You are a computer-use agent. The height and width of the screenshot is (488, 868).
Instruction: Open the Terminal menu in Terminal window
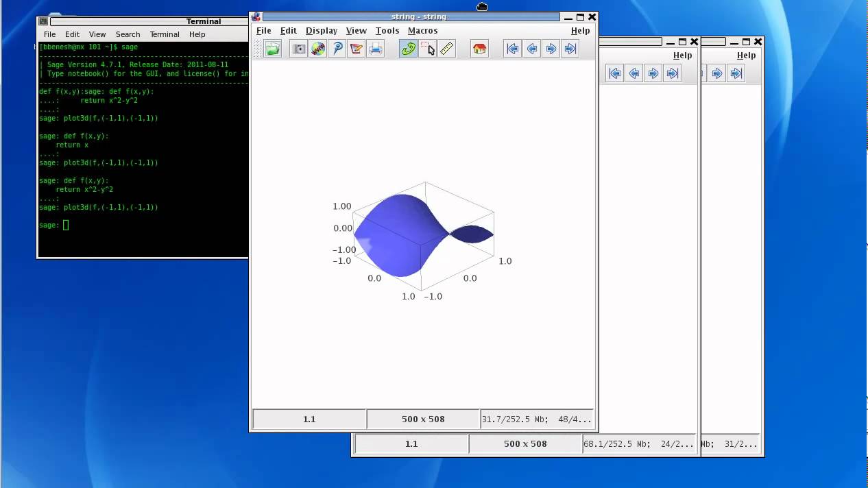pyautogui.click(x=165, y=34)
